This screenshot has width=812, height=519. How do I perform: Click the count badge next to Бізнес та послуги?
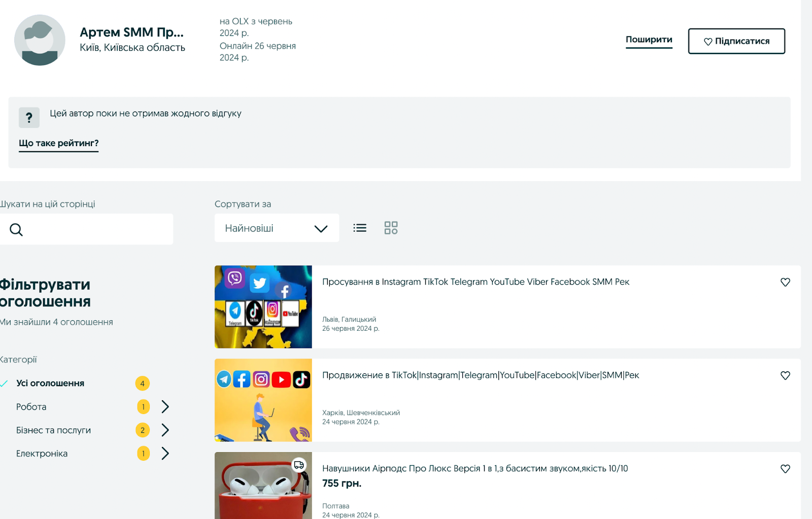click(x=143, y=430)
